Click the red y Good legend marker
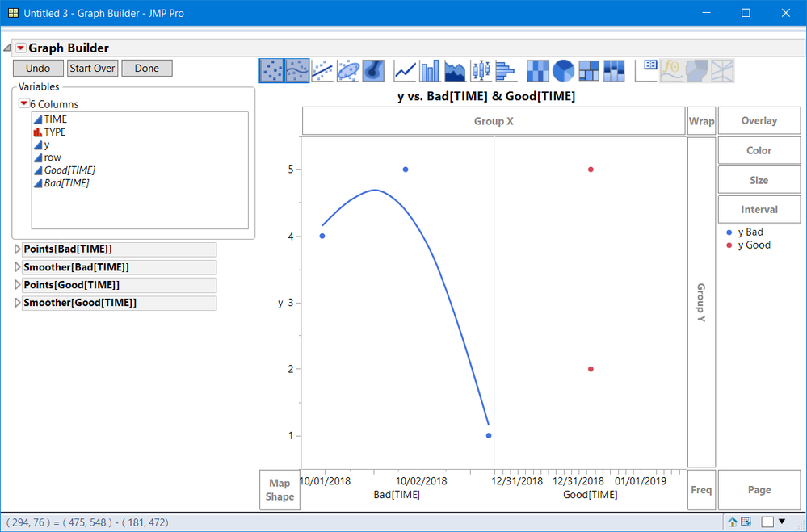Screen dimensions: 807x532 tap(729, 245)
